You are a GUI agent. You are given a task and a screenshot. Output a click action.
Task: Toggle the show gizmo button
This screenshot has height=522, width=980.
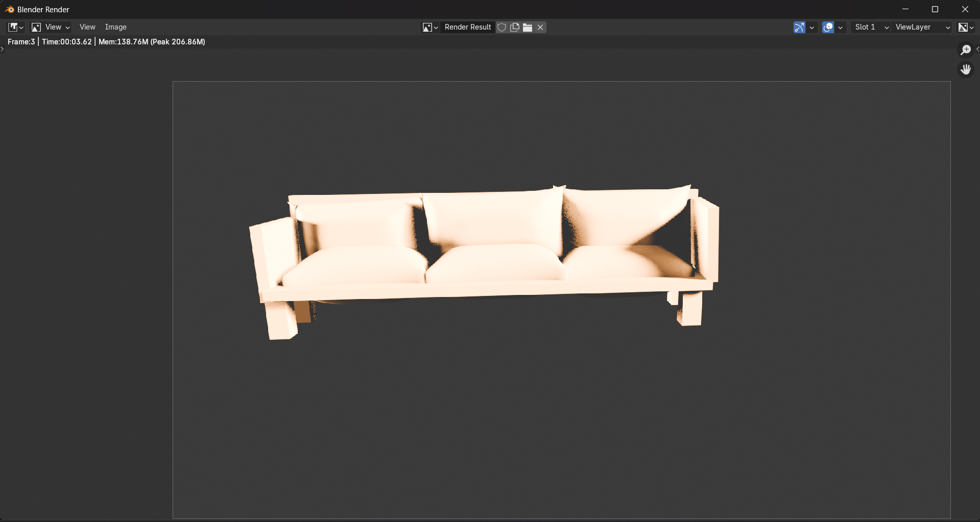[x=799, y=27]
